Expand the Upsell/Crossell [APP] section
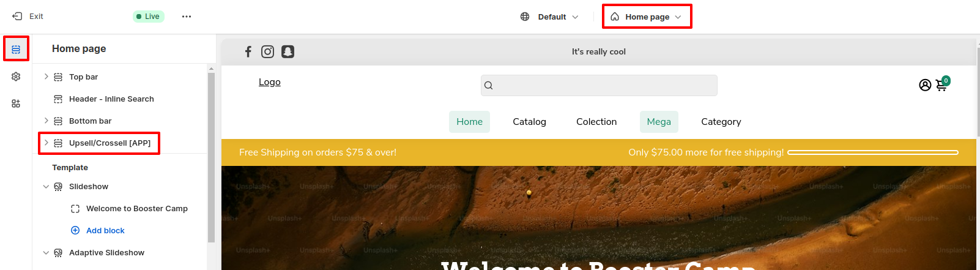Screen dimensions: 980x270 coord(46,143)
